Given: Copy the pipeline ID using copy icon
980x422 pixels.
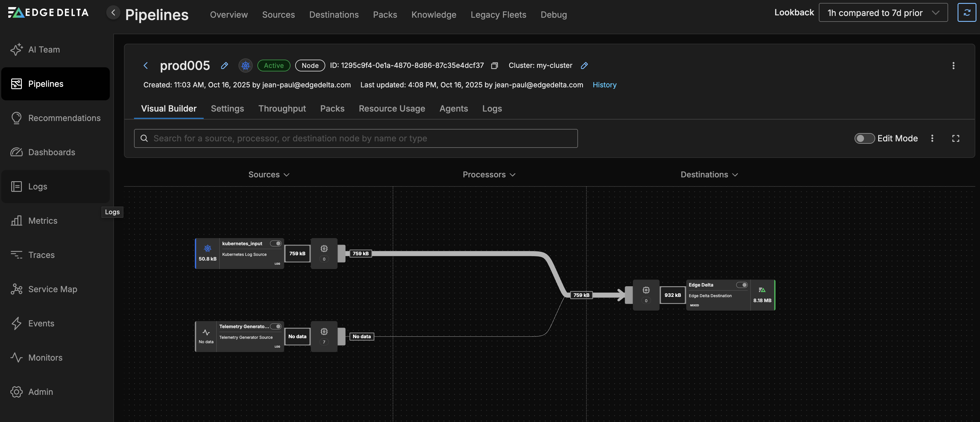Looking at the screenshot, I should [494, 66].
